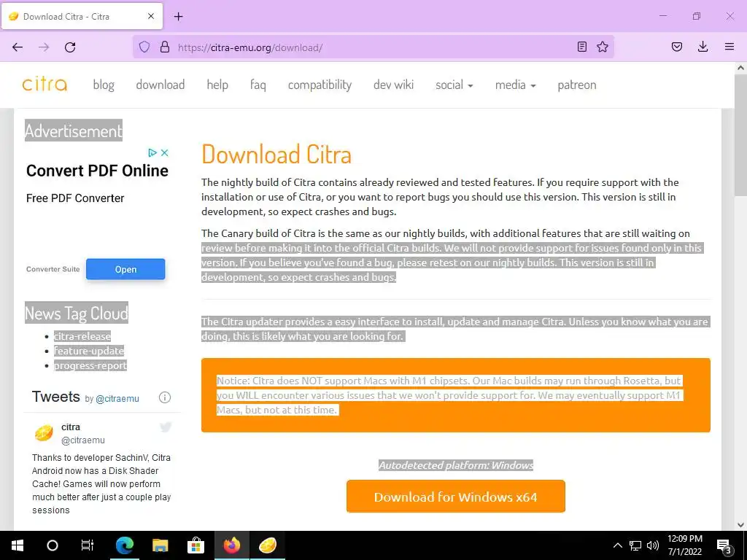The width and height of the screenshot is (747, 560).
Task: Click the Convert PDF Online ad title
Action: (x=97, y=171)
